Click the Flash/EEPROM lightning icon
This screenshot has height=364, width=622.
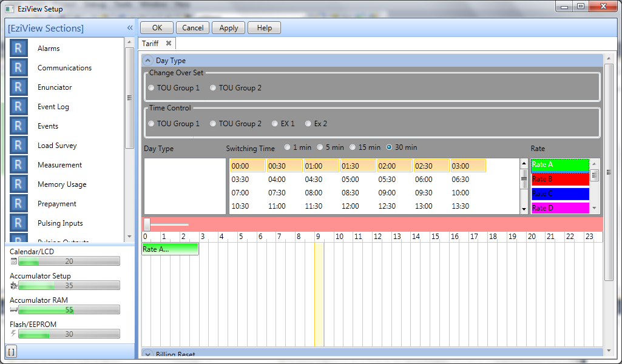click(x=13, y=334)
